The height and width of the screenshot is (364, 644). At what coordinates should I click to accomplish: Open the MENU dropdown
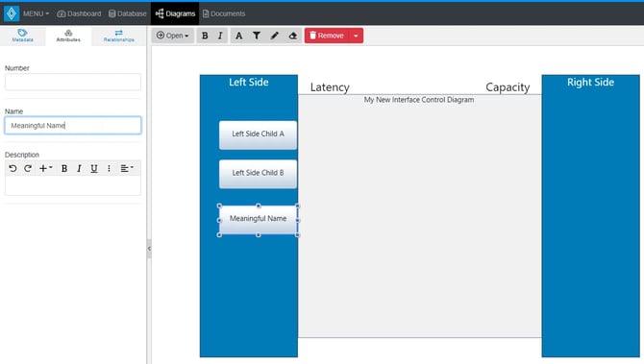36,13
